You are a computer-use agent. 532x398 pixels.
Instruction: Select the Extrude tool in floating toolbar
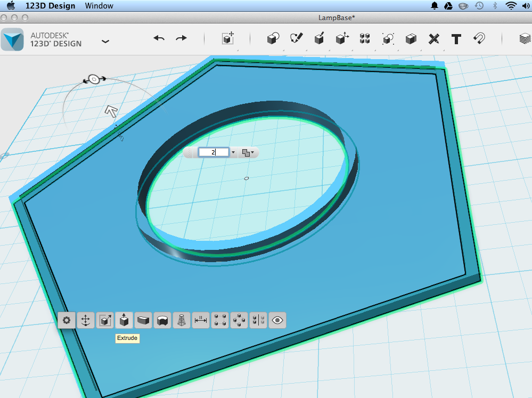124,320
